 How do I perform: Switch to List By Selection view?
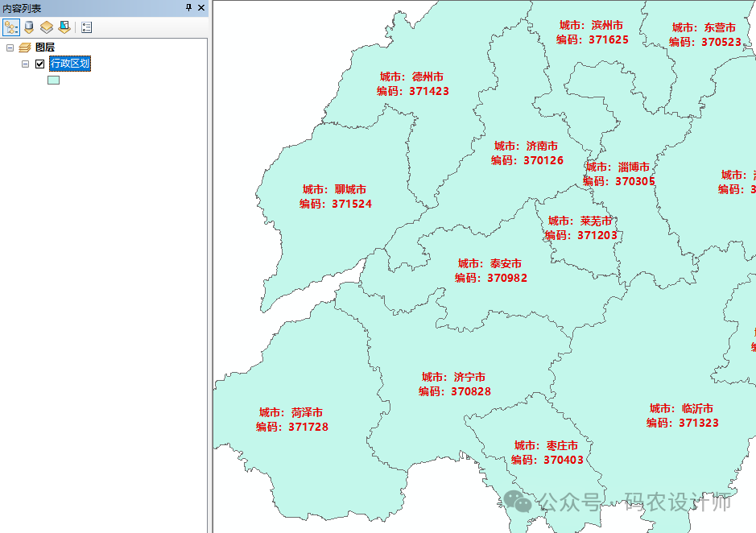64,27
